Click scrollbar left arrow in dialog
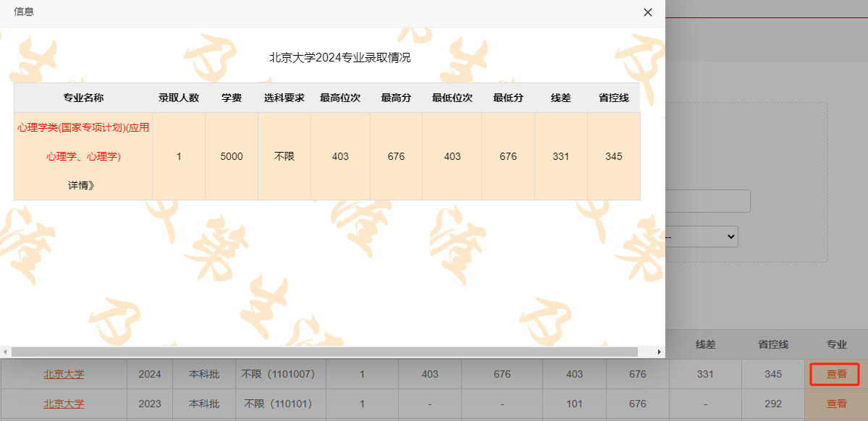 coord(6,352)
